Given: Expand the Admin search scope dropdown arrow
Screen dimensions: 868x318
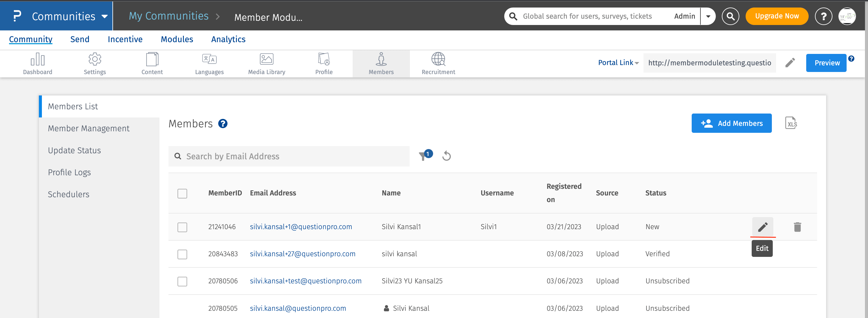Looking at the screenshot, I should click(x=708, y=17).
